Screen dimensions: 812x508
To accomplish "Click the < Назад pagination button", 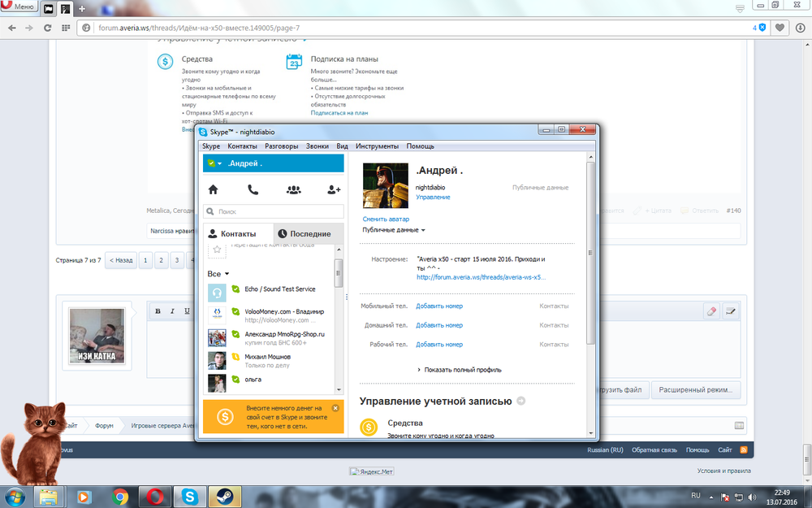I will pyautogui.click(x=121, y=260).
